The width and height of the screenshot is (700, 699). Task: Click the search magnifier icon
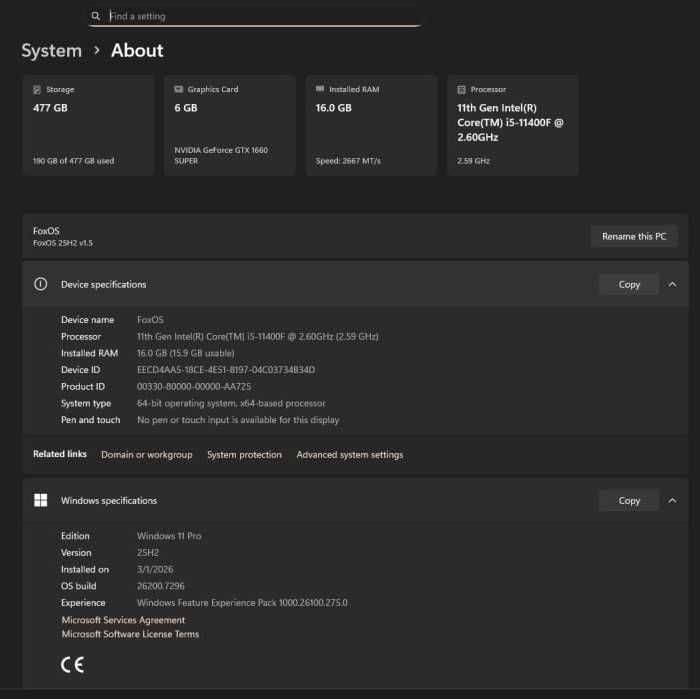[96, 16]
